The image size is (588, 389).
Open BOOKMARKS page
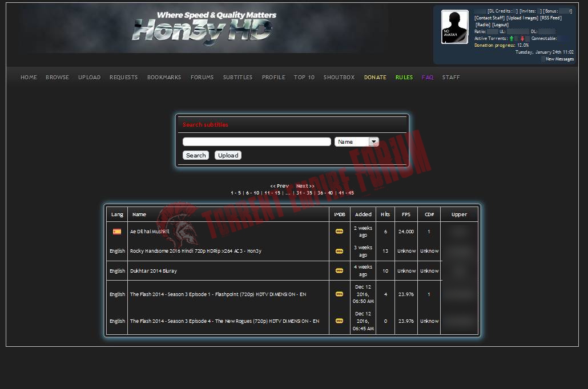(164, 77)
